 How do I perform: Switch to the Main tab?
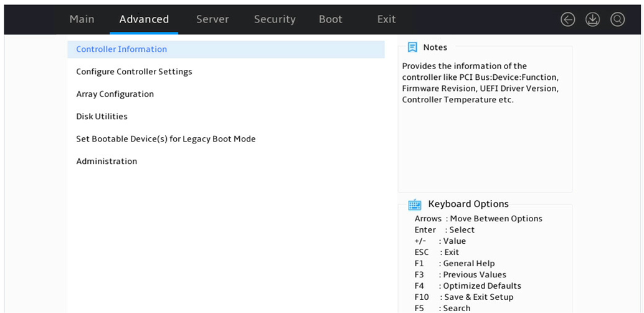pos(82,19)
